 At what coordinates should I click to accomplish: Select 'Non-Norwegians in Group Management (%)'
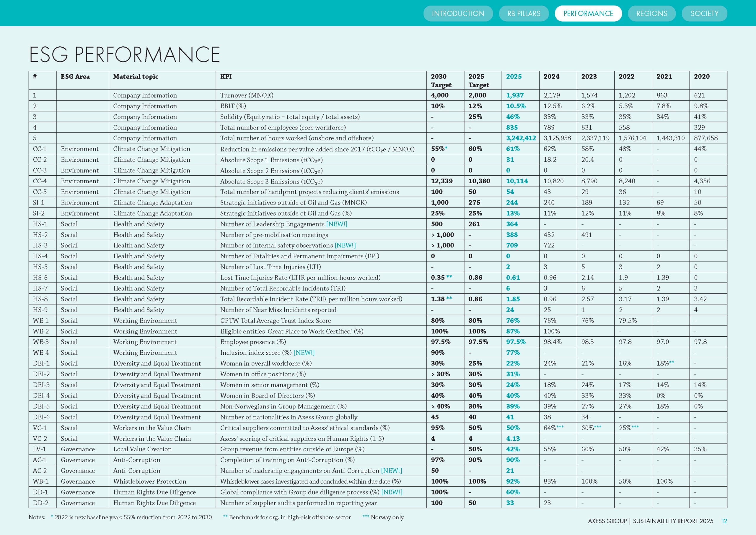pyautogui.click(x=283, y=406)
